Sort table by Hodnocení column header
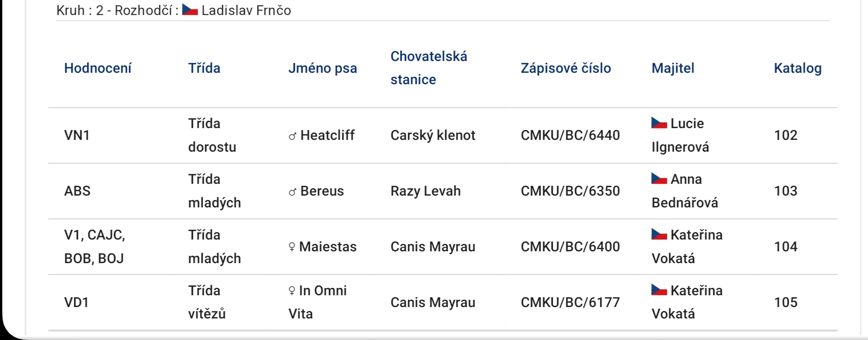 coord(98,68)
